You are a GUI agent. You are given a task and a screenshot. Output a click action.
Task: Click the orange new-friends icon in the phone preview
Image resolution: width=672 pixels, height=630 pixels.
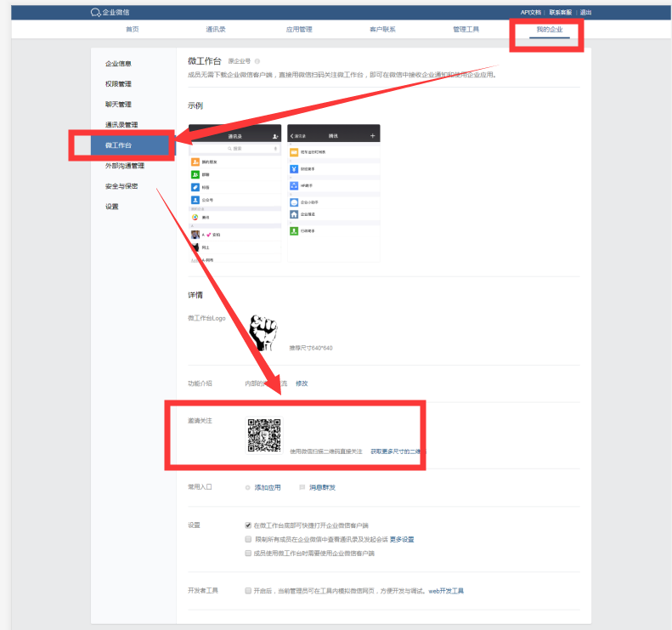(x=195, y=162)
